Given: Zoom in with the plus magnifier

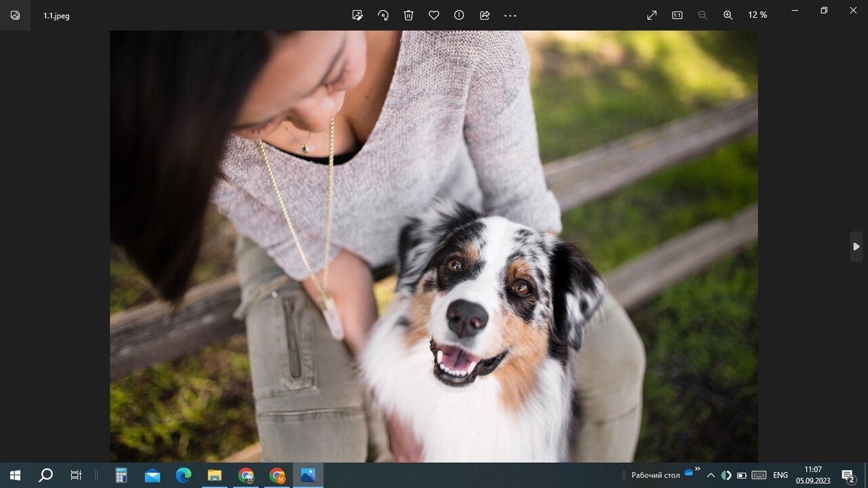Looking at the screenshot, I should 728,15.
